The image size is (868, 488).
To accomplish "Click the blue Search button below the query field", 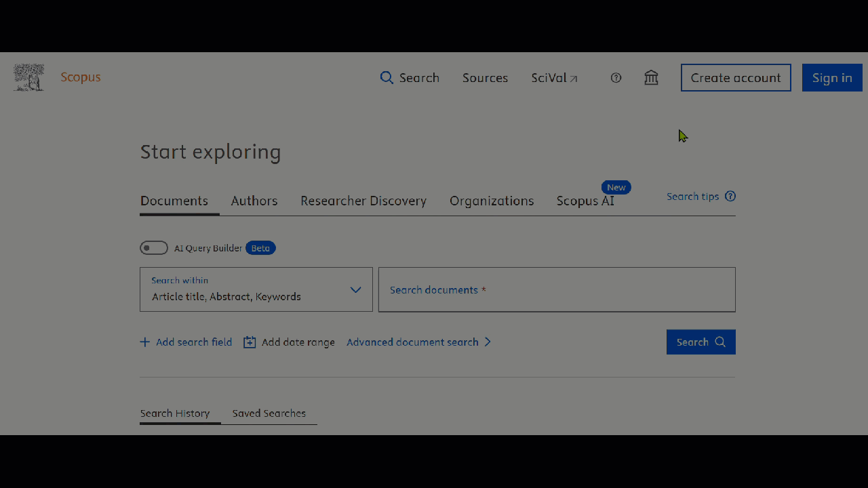I will [x=701, y=342].
